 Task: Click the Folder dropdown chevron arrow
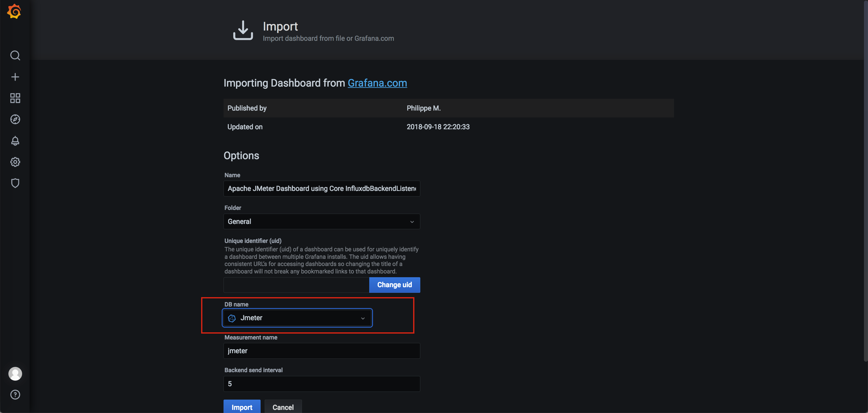(412, 222)
